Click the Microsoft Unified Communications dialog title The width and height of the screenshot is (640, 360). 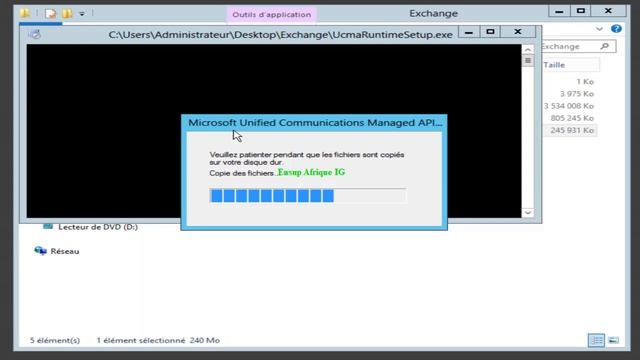[x=315, y=122]
